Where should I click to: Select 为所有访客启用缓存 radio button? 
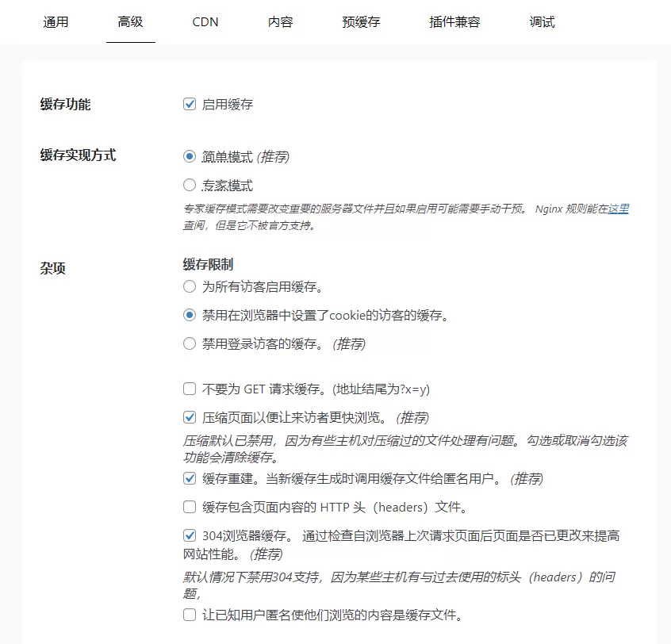[x=190, y=286]
